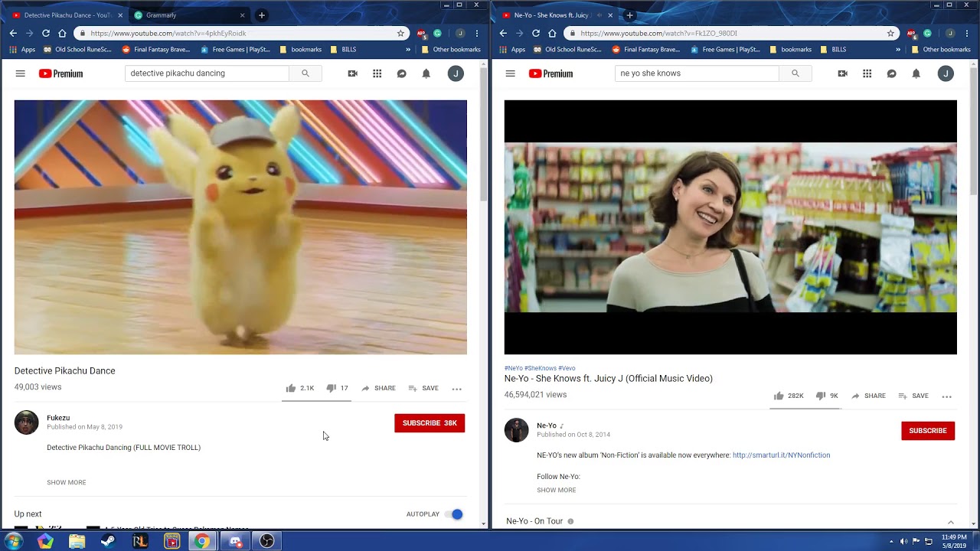The image size is (980, 551).
Task: Collapse the Ne-Yo On Tour section
Action: [951, 522]
